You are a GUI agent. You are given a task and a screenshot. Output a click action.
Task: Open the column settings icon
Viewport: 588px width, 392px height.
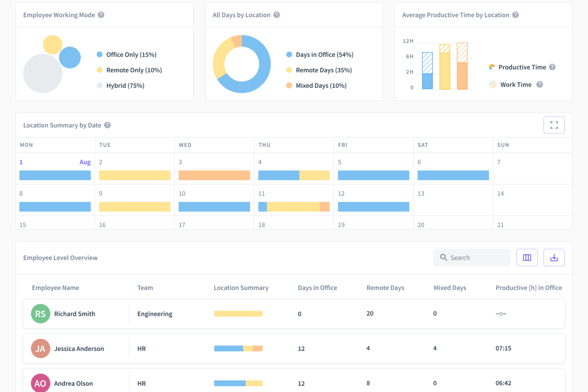tap(527, 258)
